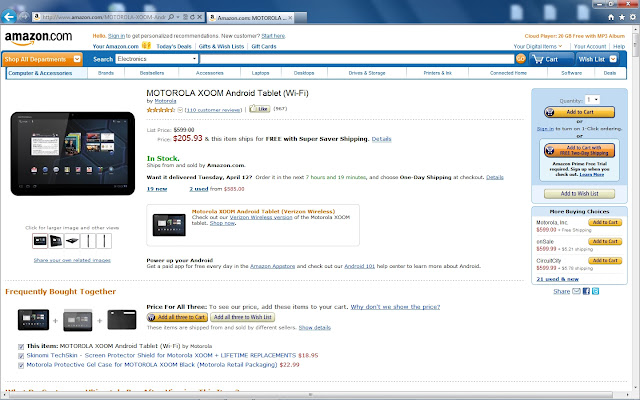The width and height of the screenshot is (640, 400).
Task: Click the address bar stop (X) icon
Action: (199, 17)
